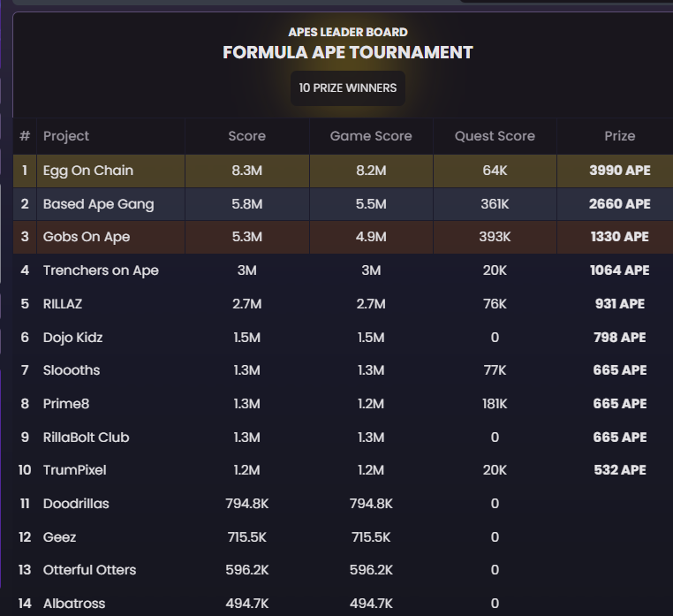Click the 5.3M score cell

point(246,237)
